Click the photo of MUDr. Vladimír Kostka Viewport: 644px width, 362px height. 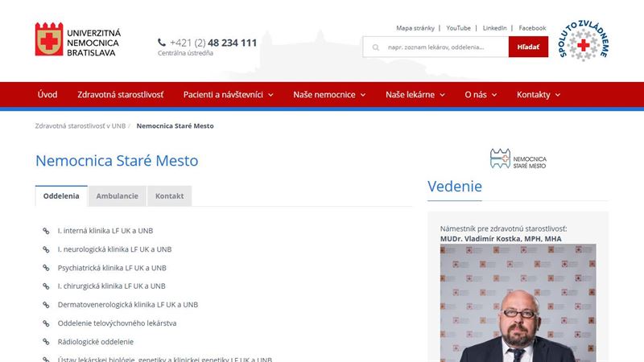pyautogui.click(x=518, y=303)
